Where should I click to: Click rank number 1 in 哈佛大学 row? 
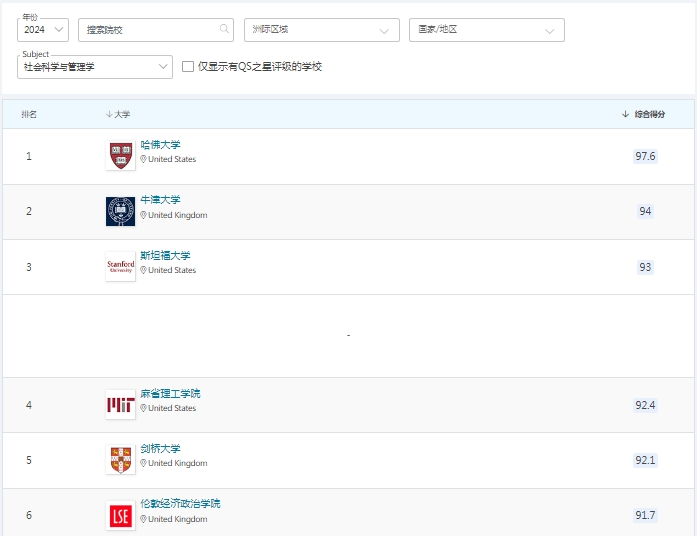(29, 156)
